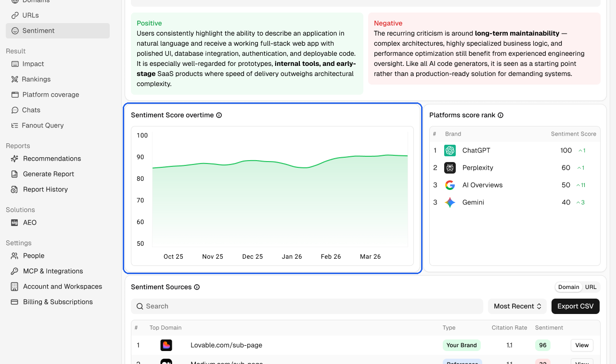Click the Citation Rate column header
This screenshot has width=616, height=364.
tap(510, 328)
